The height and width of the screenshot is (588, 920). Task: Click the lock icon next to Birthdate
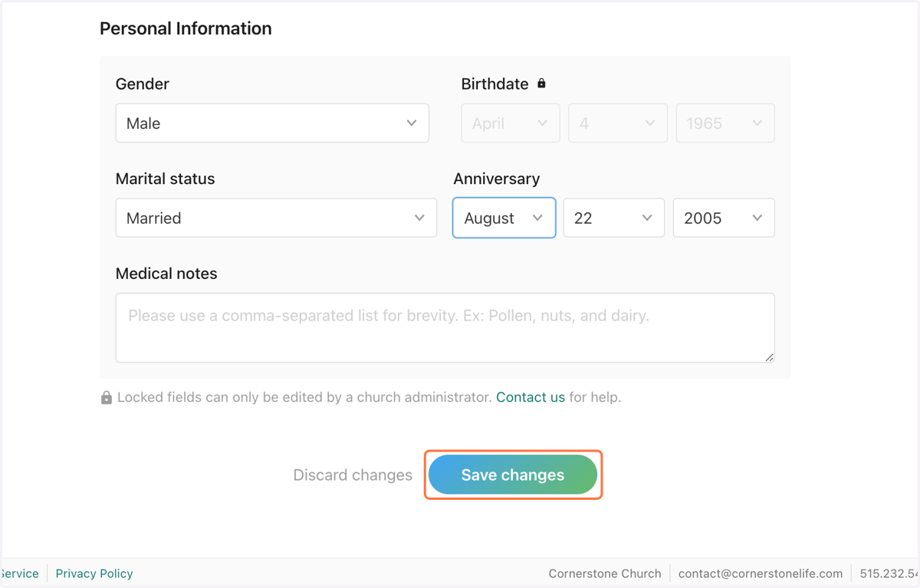click(x=541, y=83)
